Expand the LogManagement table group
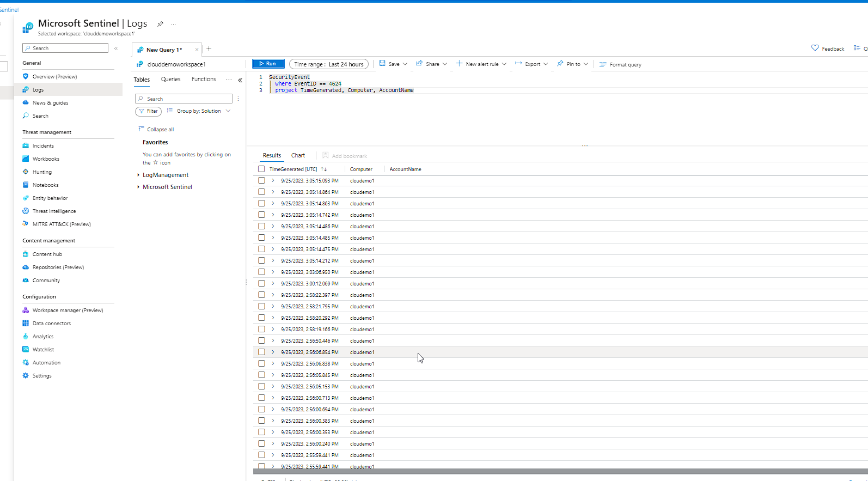The image size is (868, 481). (138, 175)
